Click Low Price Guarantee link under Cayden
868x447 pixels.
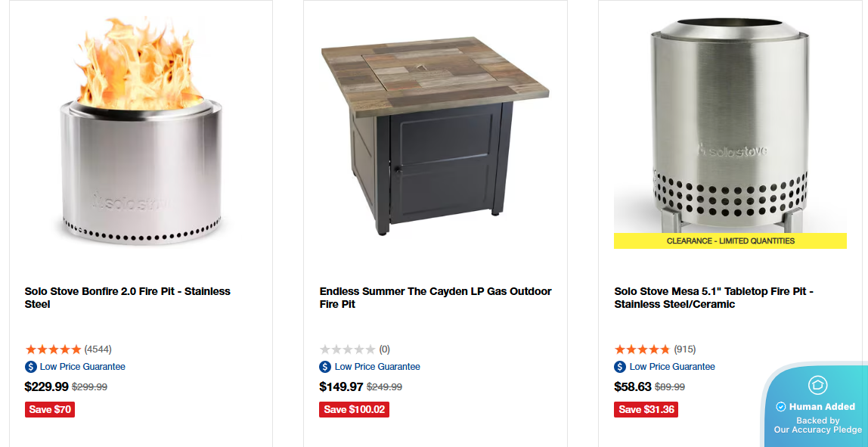point(377,367)
